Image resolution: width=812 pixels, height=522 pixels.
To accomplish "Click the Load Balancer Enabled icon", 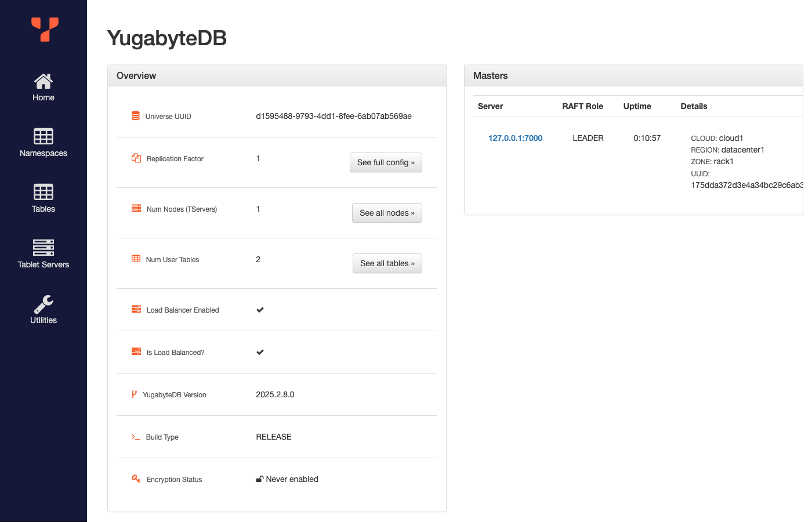I will [x=136, y=309].
